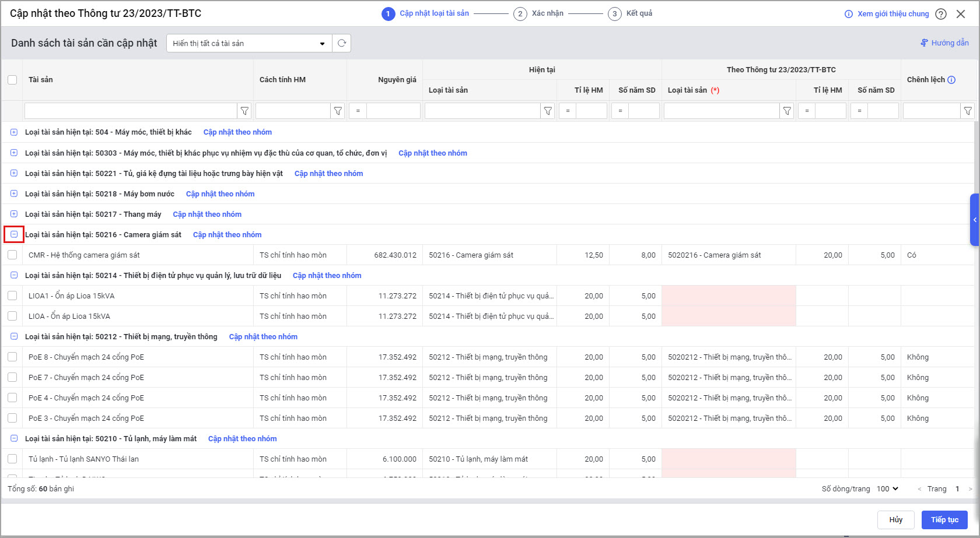
Task: Open the help question mark icon
Action: 941,14
